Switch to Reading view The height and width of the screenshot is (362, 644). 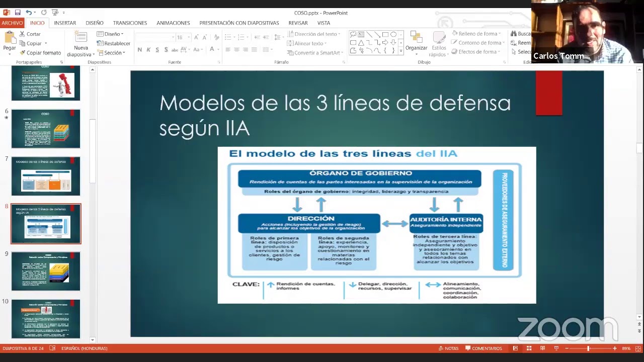click(x=542, y=348)
